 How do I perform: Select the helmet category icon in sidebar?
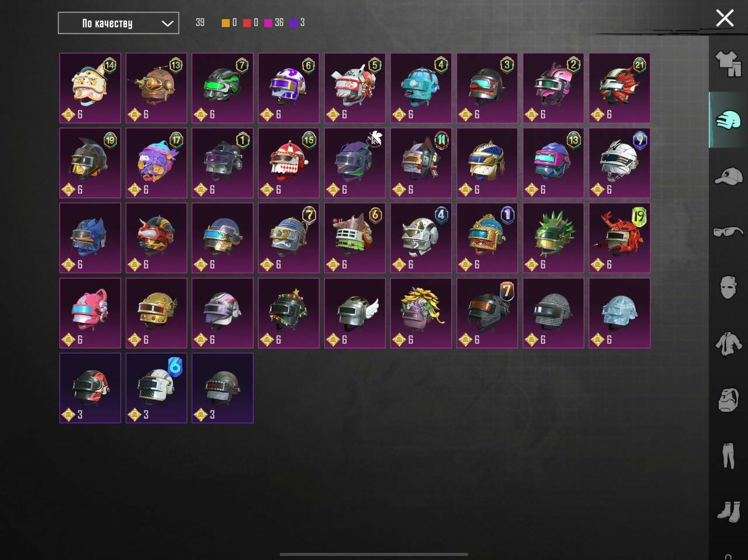(728, 120)
